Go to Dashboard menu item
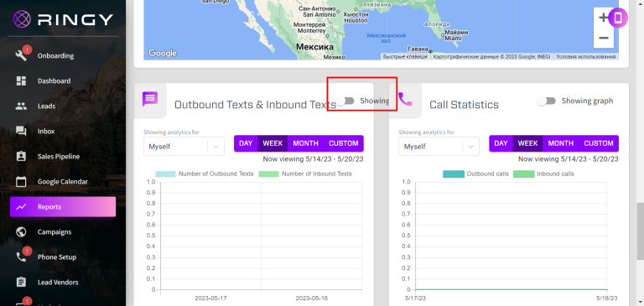The image size is (644, 306). click(x=63, y=81)
